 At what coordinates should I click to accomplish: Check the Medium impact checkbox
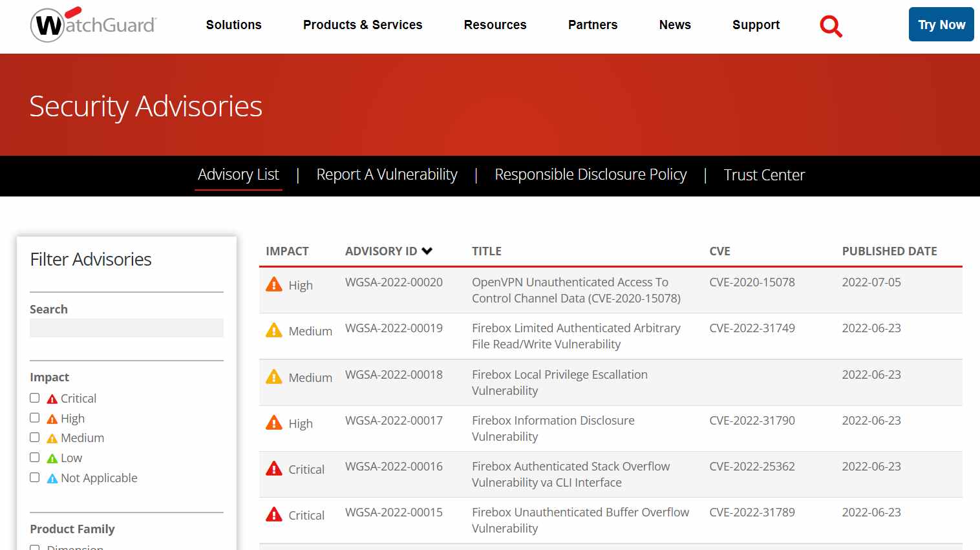[35, 438]
